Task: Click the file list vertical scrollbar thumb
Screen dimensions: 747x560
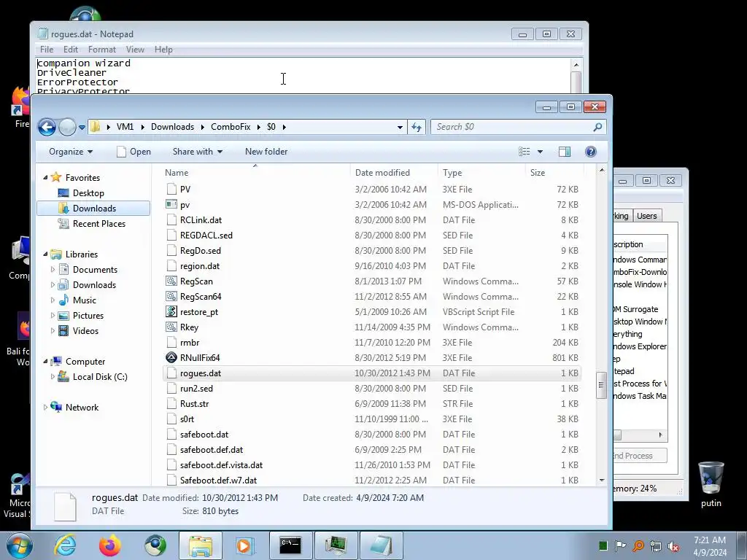Action: point(601,385)
